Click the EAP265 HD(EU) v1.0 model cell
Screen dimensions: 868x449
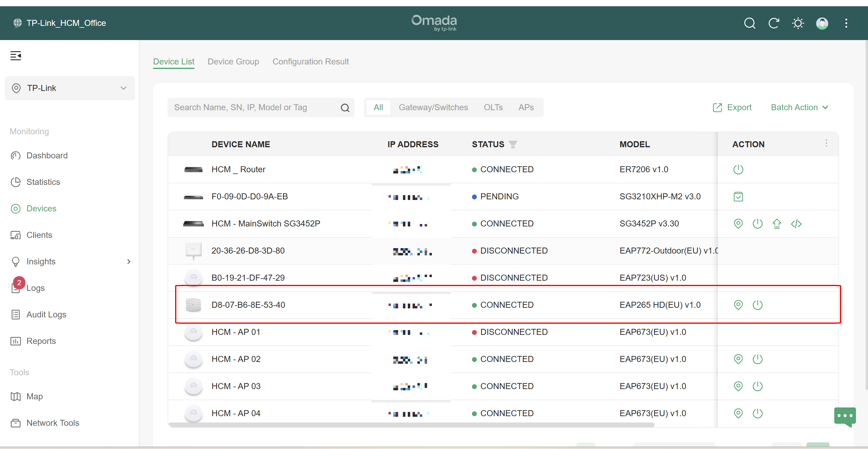660,305
